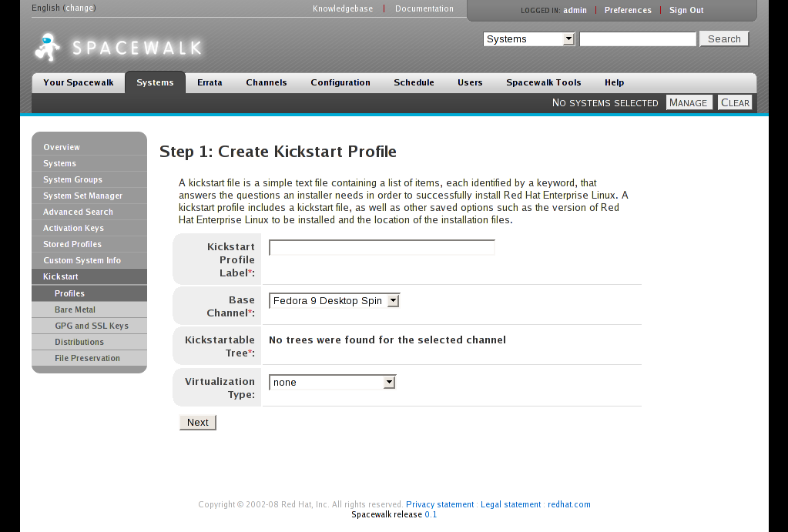Open Distributions under Kickstart

(89, 342)
